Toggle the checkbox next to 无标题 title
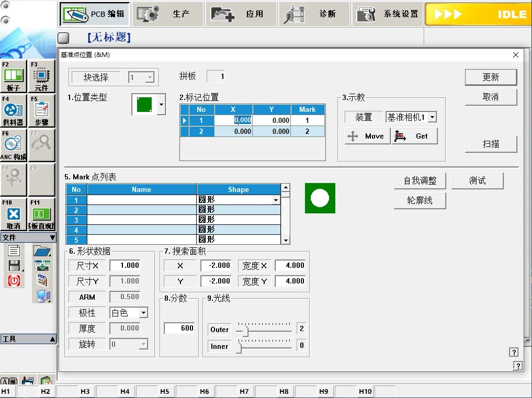 [63, 38]
